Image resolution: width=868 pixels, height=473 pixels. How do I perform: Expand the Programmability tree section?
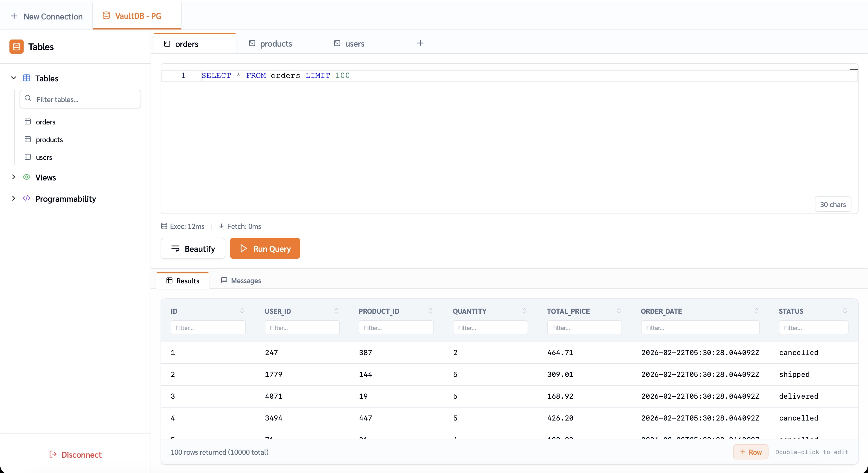point(14,198)
